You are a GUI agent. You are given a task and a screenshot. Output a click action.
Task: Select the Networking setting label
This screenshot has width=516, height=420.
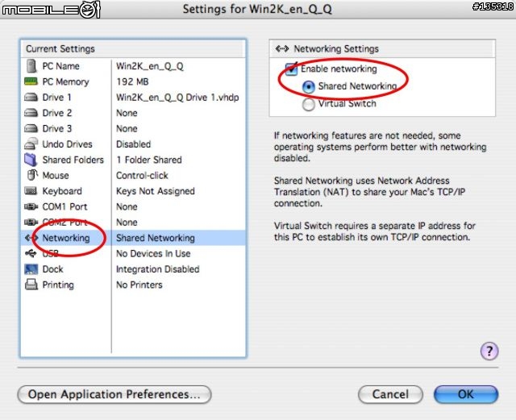(66, 238)
